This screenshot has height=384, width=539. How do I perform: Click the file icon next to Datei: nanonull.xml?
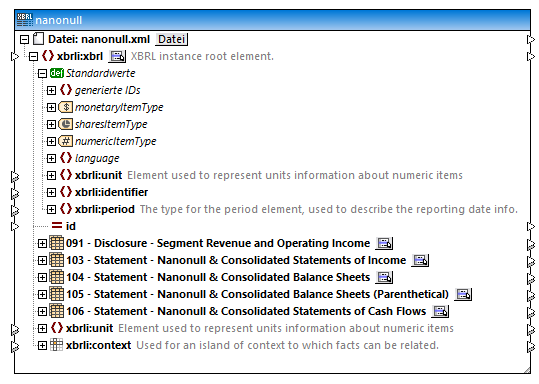click(38, 39)
